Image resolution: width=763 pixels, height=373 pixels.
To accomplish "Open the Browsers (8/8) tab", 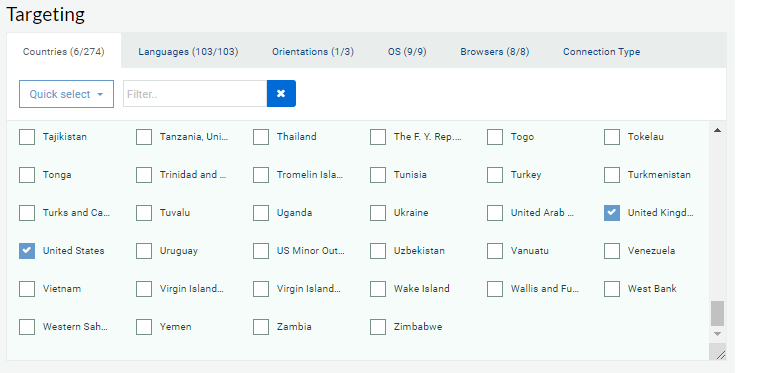I will pos(495,52).
